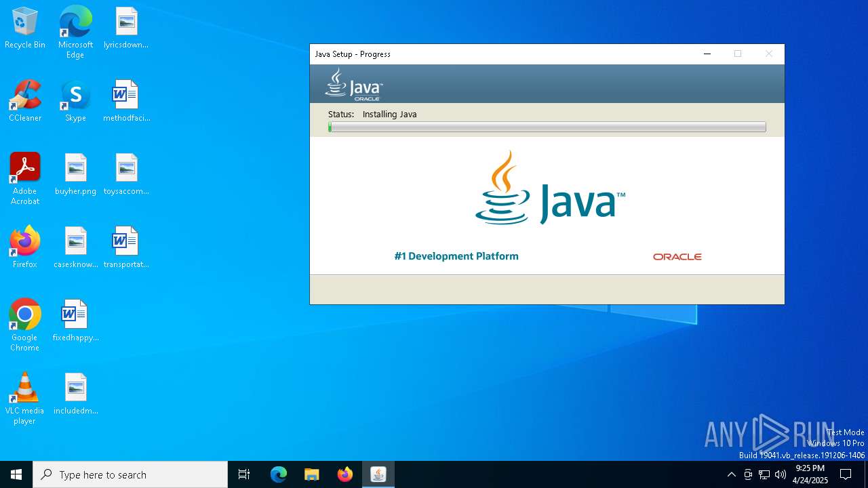Open Adobe Acrobat desktop shortcut
This screenshot has width=868, height=488.
[25, 179]
